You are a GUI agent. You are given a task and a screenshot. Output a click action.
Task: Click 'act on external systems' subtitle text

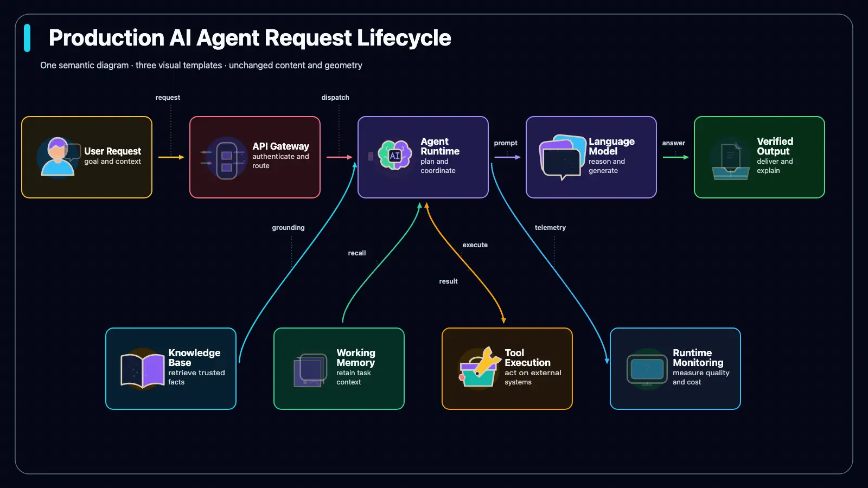click(533, 377)
